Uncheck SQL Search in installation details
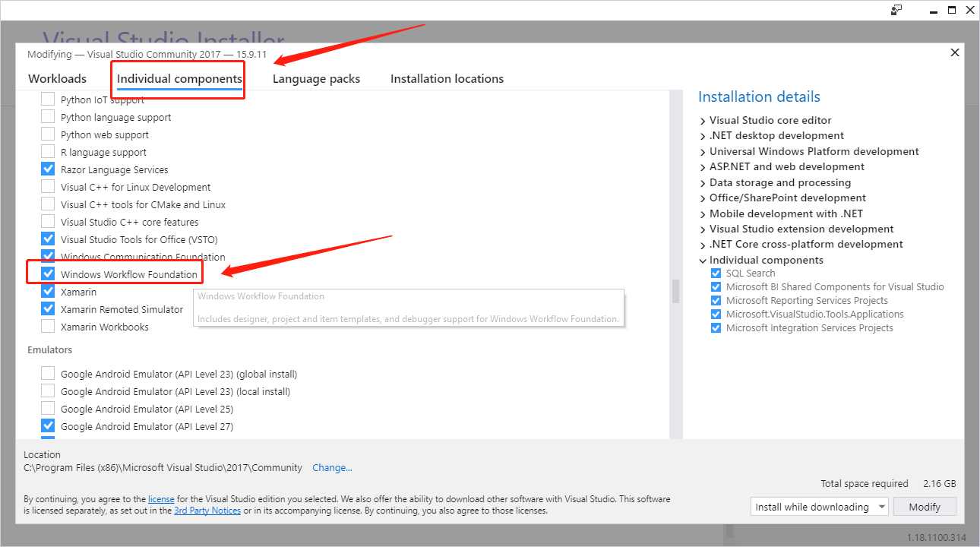 click(x=716, y=273)
